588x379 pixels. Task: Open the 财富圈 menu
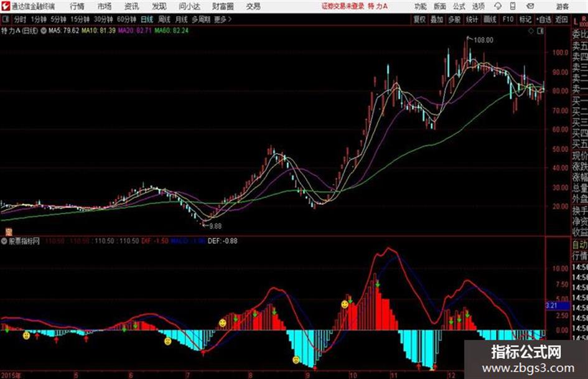point(223,6)
